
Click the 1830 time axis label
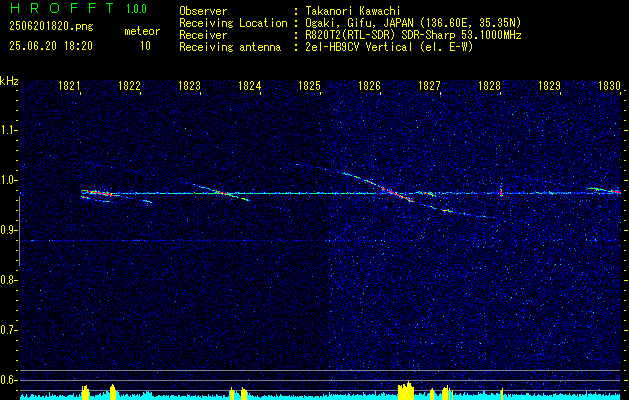click(x=609, y=86)
